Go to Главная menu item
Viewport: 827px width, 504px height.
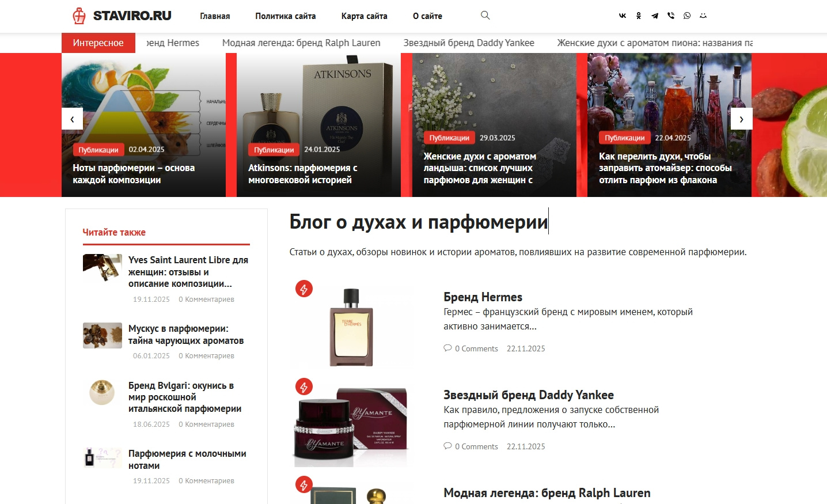(215, 16)
